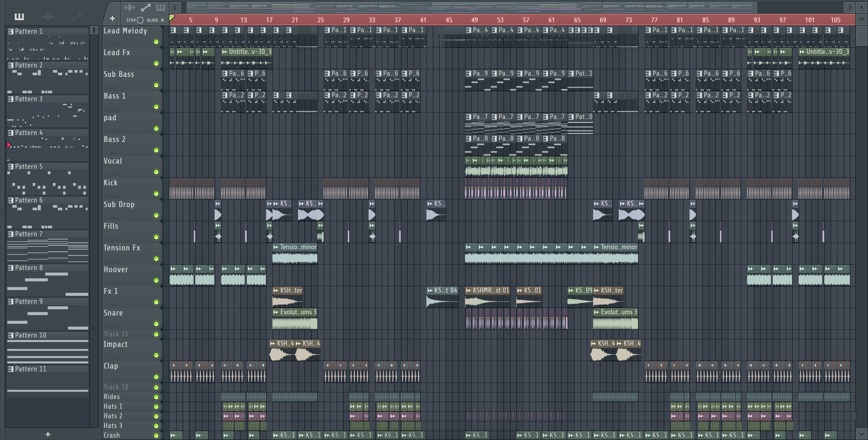
Task: Open clip menu of first Pa..6 Sub Bass clip
Action: point(225,74)
